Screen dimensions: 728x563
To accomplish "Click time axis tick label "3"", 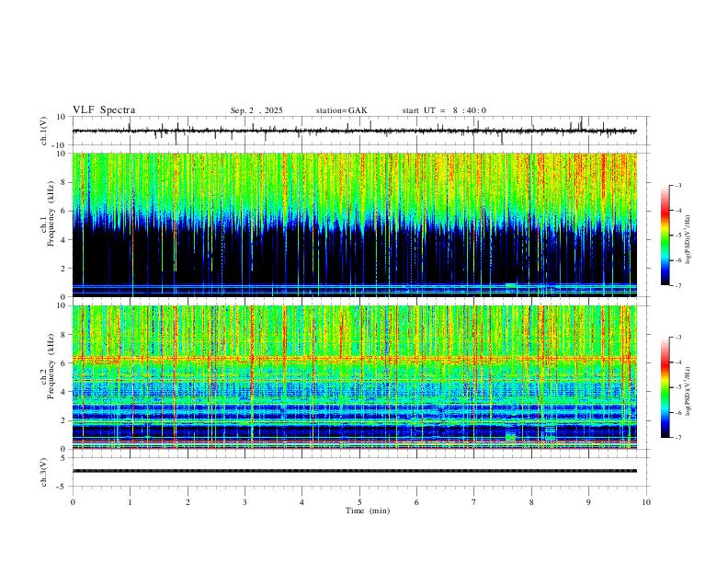I will [x=245, y=502].
